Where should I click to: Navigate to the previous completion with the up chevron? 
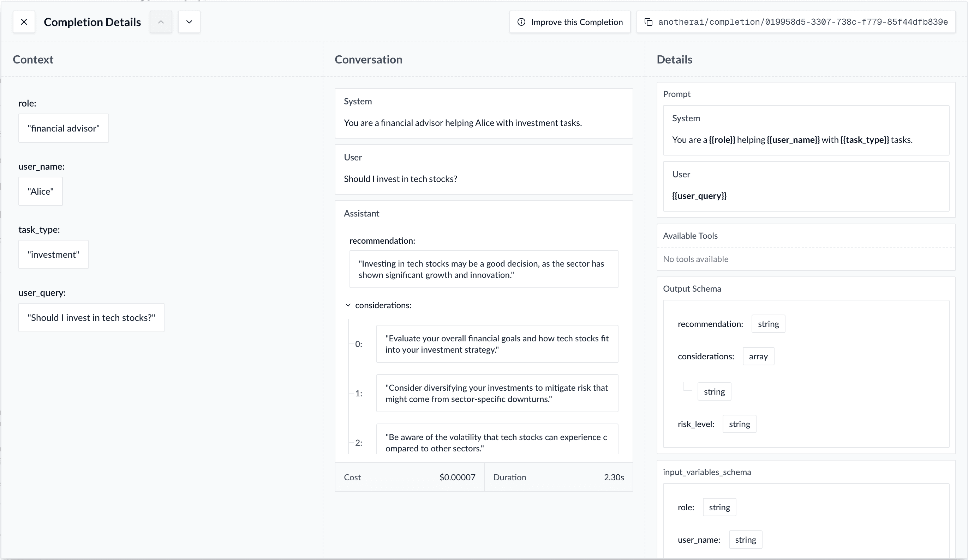click(x=161, y=22)
